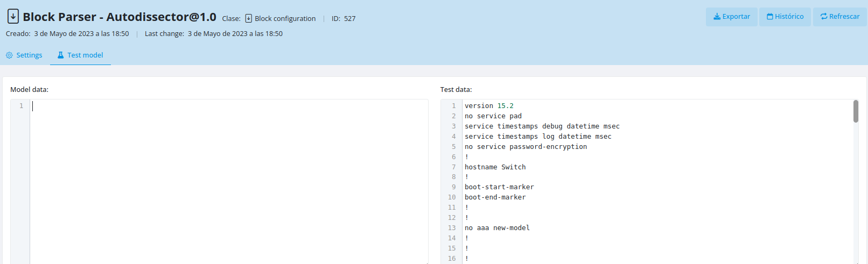
Task: Click the Histórico calendar icon
Action: 770,17
